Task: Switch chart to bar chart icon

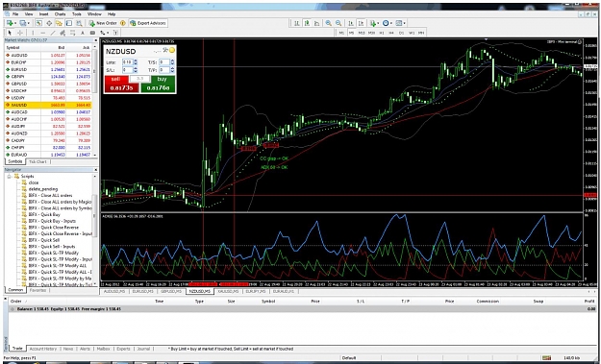Action: [x=297, y=23]
